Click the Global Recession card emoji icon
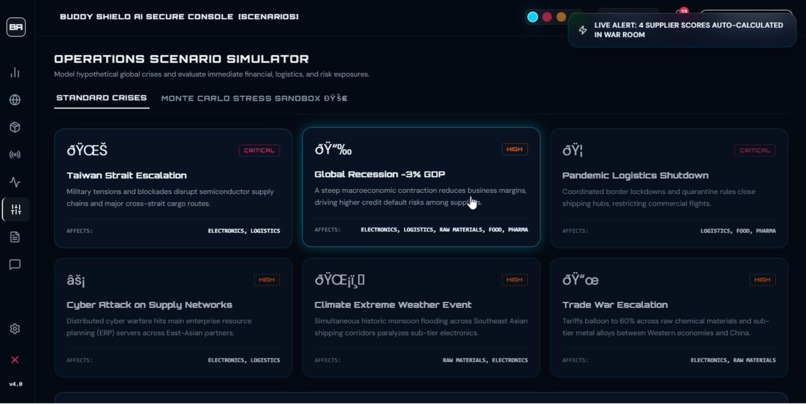Viewport: 806px width, 404px height. [x=333, y=149]
